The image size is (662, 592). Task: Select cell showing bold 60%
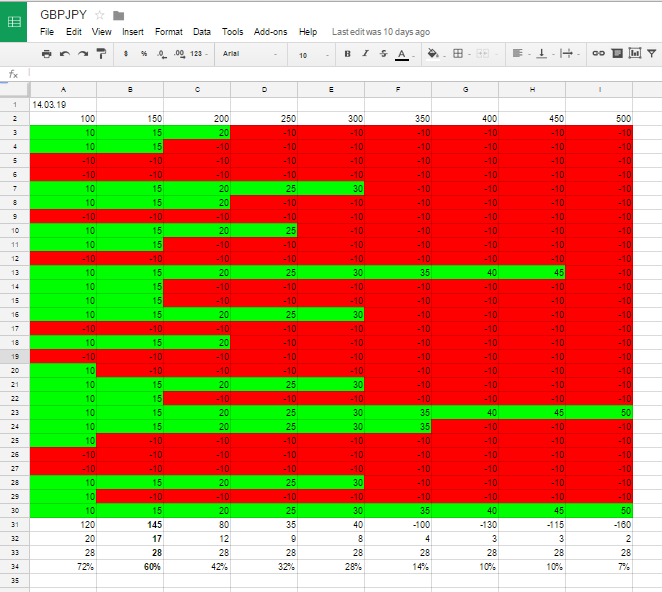[130, 567]
